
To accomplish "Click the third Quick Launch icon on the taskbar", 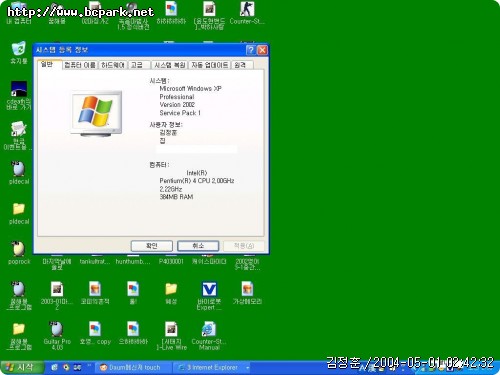I will (x=77, y=367).
